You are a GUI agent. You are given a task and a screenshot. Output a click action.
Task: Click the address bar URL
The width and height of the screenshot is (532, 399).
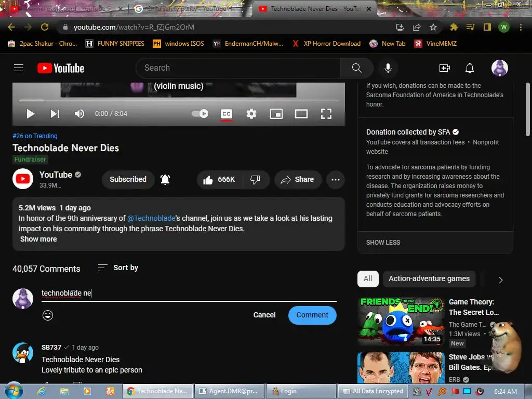[134, 27]
